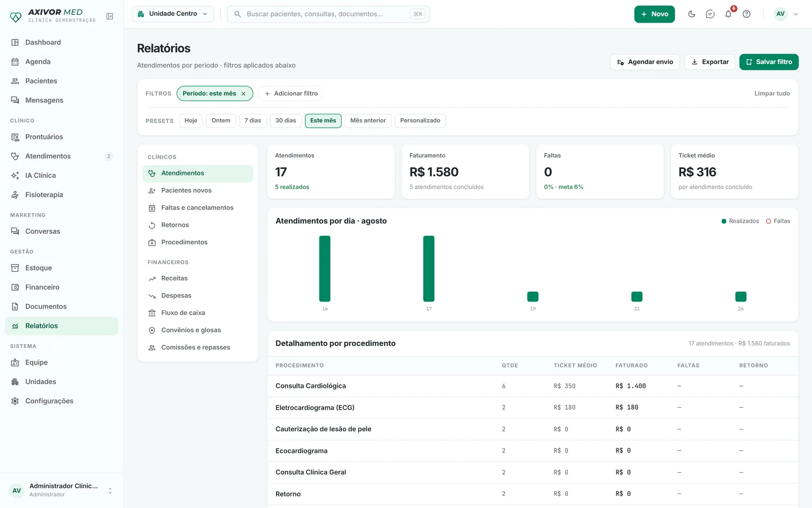This screenshot has height=508, width=812.
Task: Open the chat messages icon
Action: (710, 14)
